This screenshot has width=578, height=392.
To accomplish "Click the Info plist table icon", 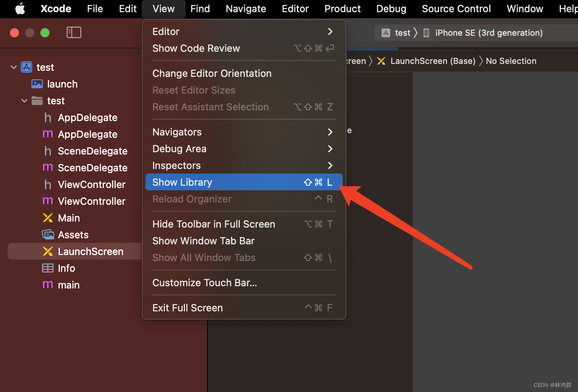I will point(48,268).
